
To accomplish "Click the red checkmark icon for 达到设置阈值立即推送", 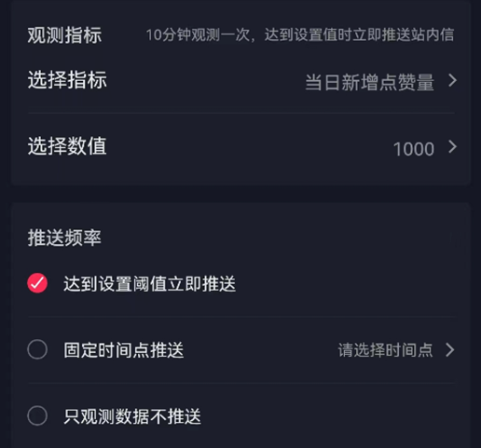I will click(37, 283).
